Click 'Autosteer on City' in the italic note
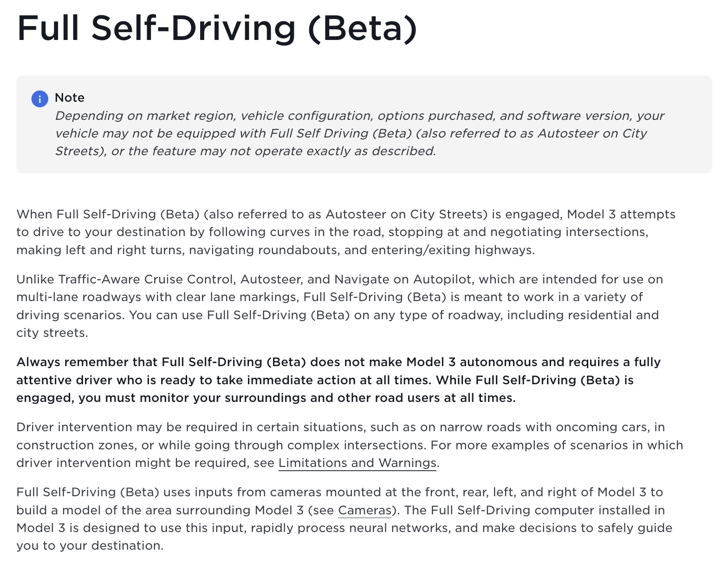728x565 pixels. click(592, 133)
